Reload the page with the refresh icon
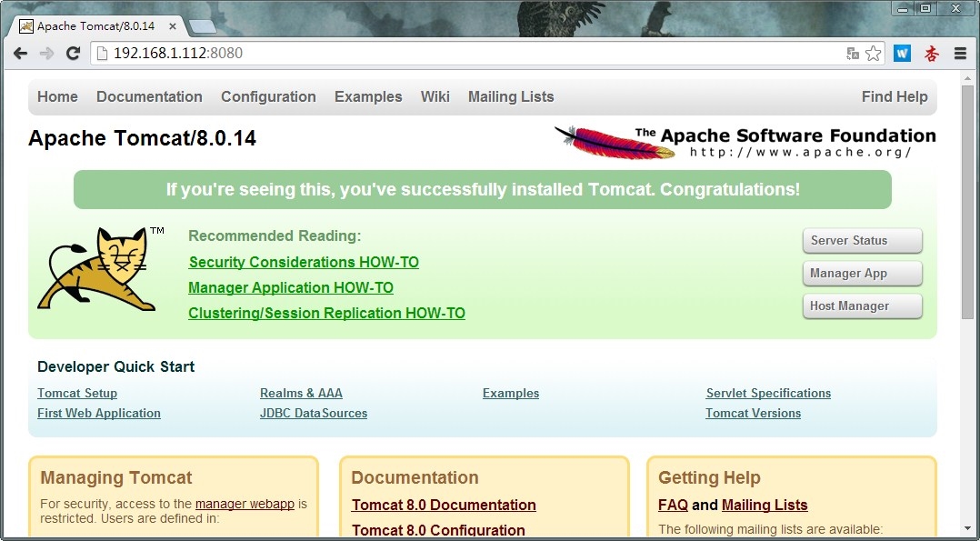980x541 pixels. pyautogui.click(x=73, y=54)
